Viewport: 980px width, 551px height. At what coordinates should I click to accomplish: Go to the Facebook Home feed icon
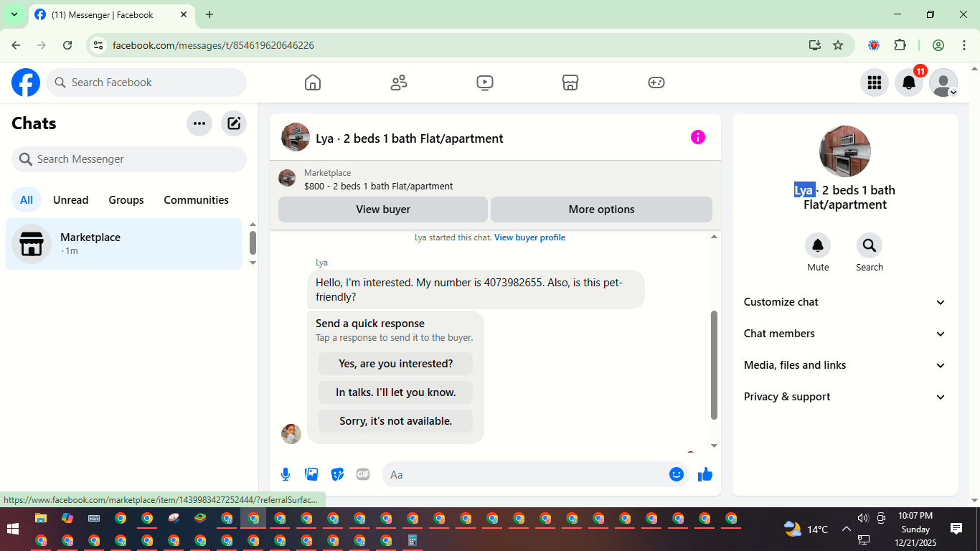coord(313,83)
